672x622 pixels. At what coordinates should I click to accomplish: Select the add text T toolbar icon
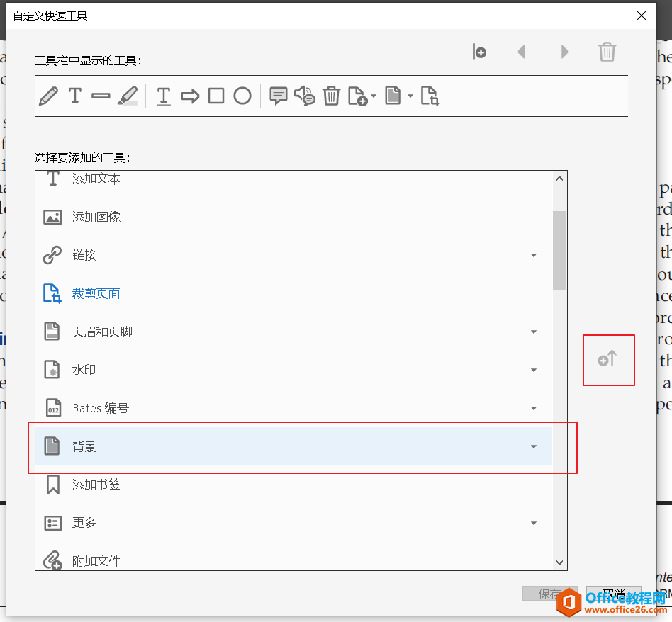click(x=75, y=95)
